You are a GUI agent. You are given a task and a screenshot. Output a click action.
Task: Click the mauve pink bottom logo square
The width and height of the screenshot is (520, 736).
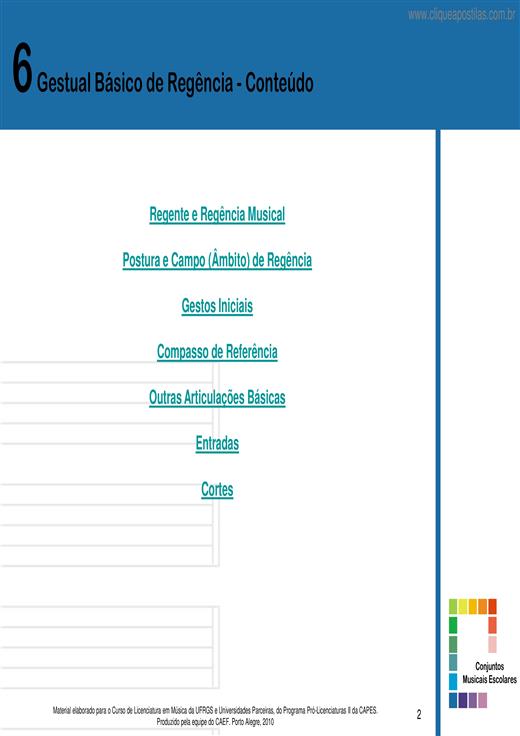point(482,700)
